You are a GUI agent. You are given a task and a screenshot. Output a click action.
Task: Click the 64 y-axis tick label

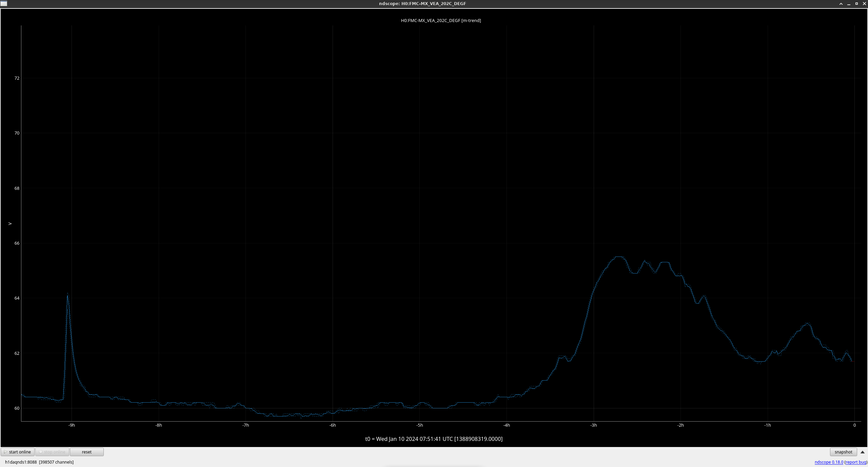(17, 298)
